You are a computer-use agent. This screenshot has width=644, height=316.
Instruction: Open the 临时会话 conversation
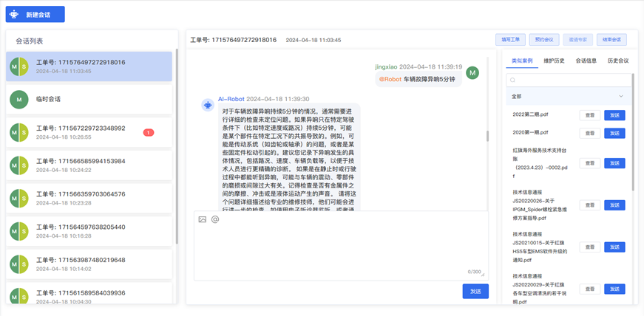coord(89,100)
